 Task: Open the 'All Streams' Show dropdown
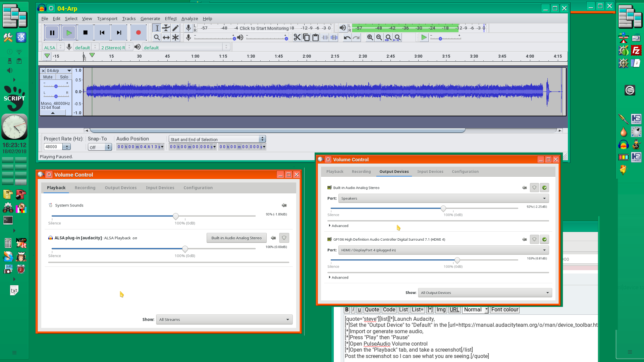(x=224, y=319)
